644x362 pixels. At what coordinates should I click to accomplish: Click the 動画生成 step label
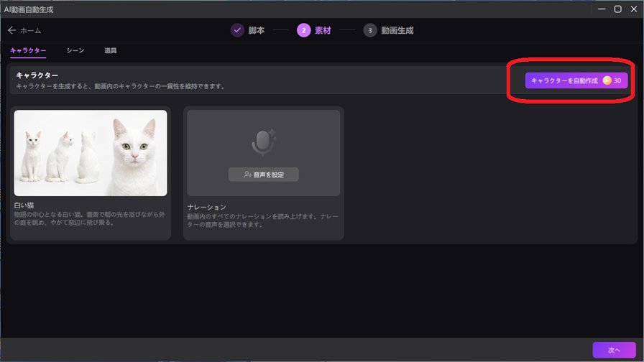(x=397, y=30)
